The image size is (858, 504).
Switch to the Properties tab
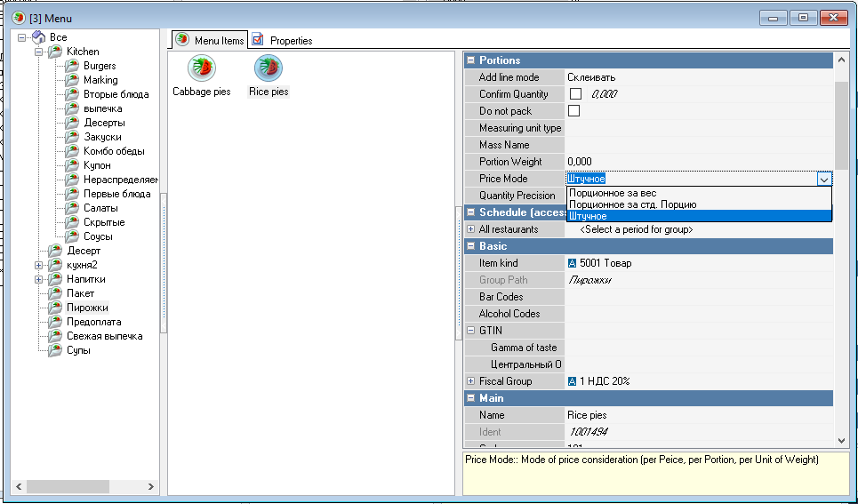283,40
